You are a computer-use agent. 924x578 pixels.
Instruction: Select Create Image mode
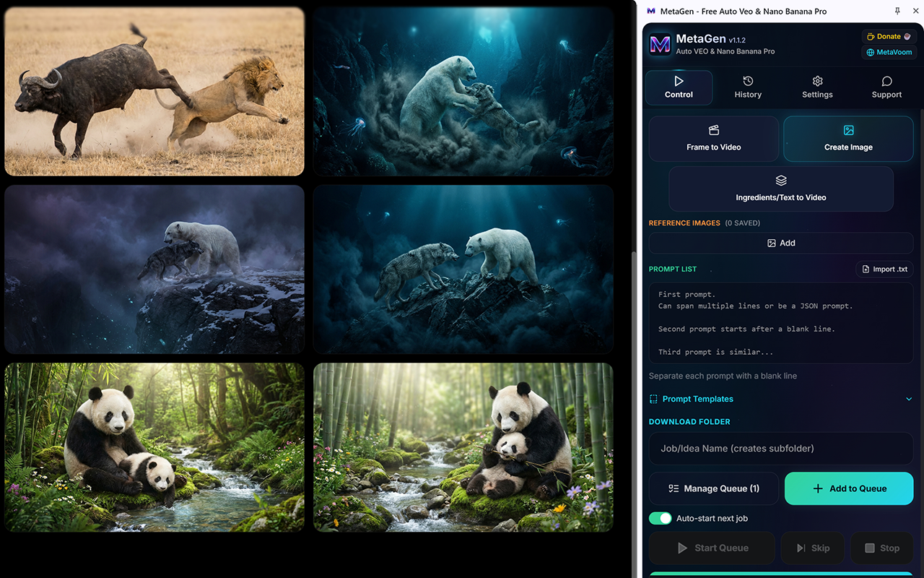click(x=848, y=139)
